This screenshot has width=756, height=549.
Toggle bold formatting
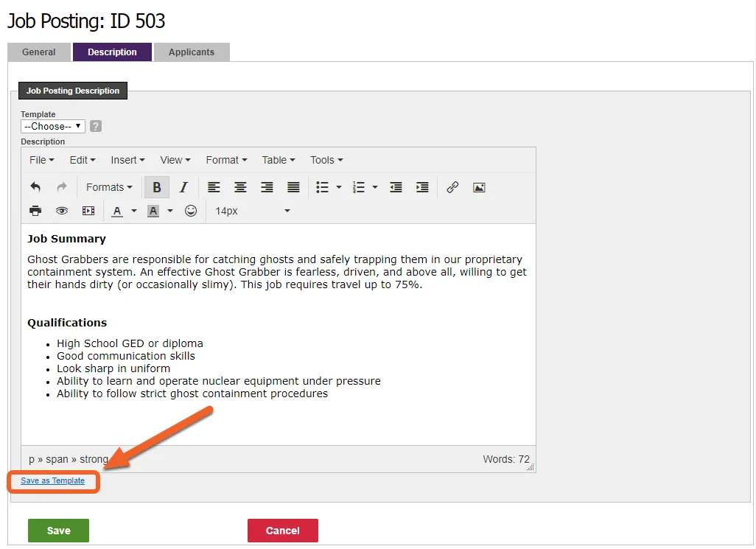pos(157,187)
